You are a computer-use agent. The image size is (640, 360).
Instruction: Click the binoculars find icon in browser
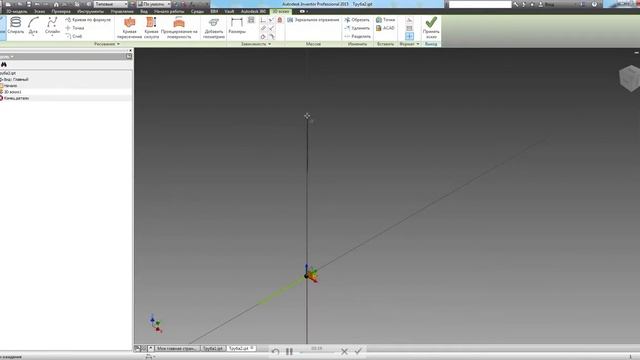[x=4, y=64]
